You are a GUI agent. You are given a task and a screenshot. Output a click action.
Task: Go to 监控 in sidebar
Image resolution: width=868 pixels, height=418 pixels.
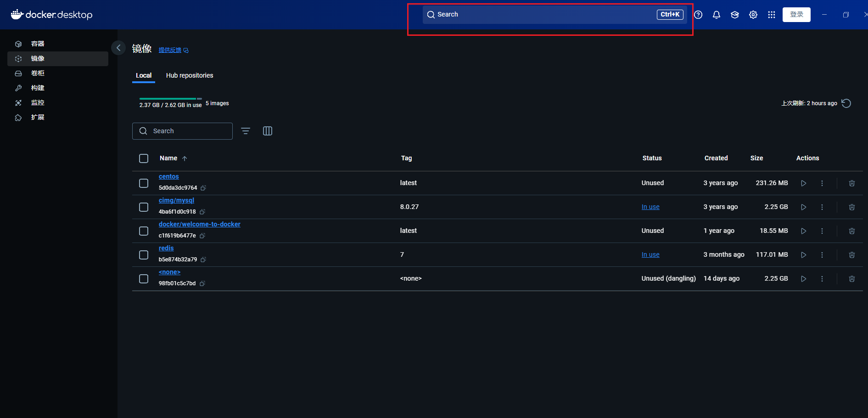[x=58, y=103]
